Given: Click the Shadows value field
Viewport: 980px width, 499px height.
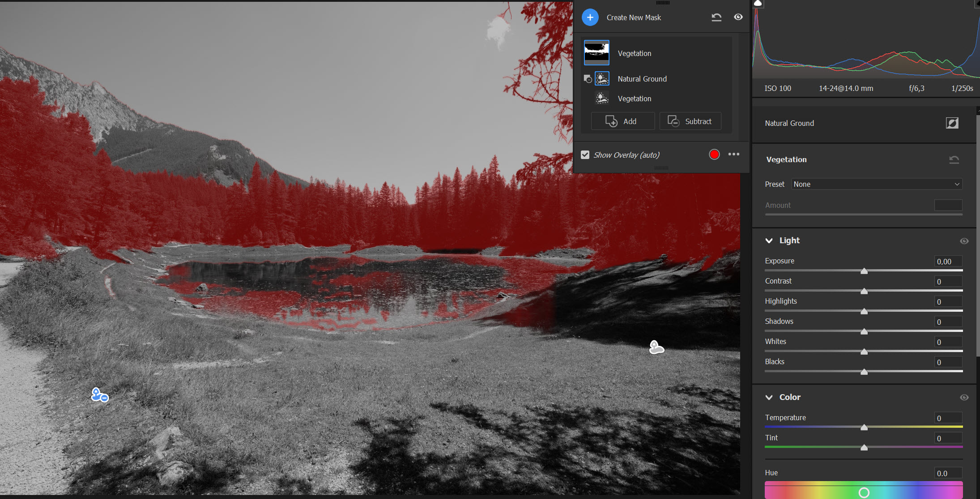Looking at the screenshot, I should [x=948, y=322].
